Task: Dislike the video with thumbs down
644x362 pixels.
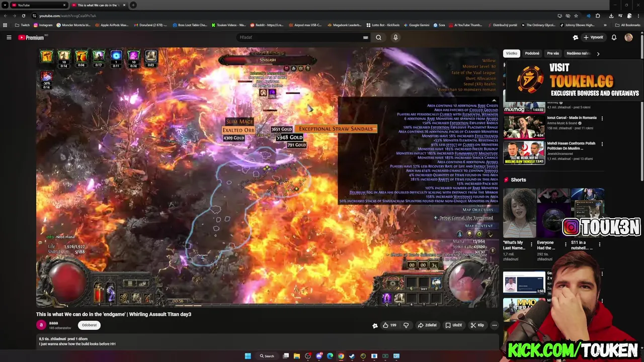Action: tap(406, 325)
